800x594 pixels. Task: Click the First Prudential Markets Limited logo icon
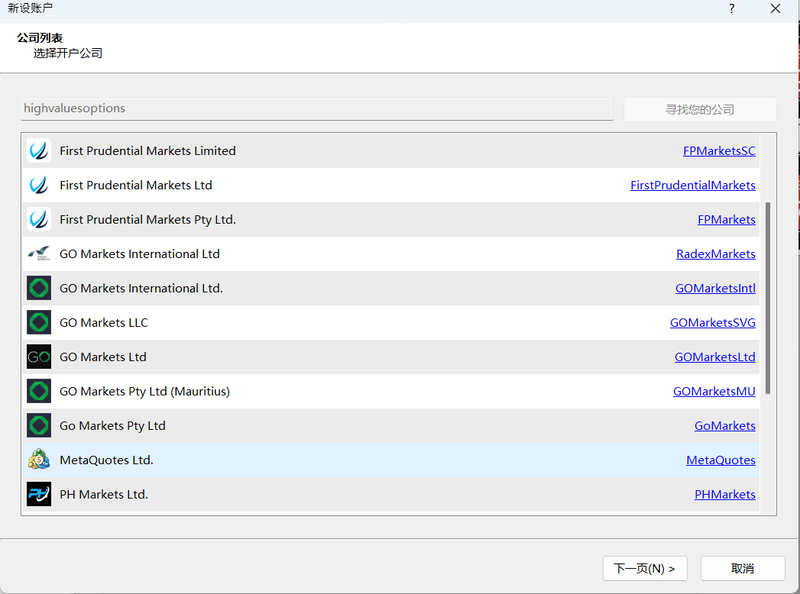(x=39, y=151)
